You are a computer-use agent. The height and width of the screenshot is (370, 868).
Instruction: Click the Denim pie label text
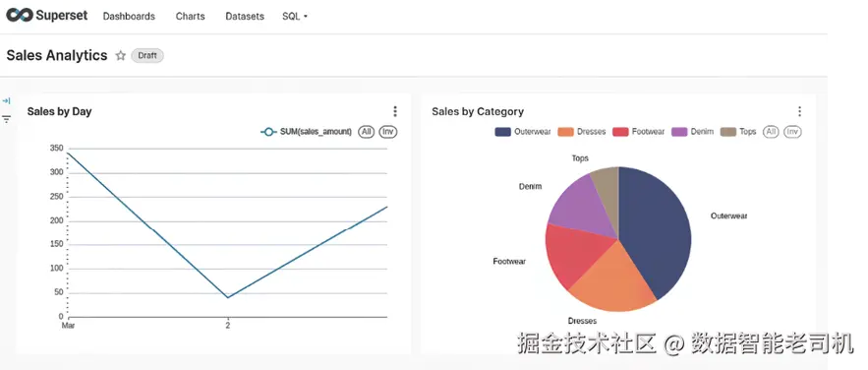click(530, 187)
